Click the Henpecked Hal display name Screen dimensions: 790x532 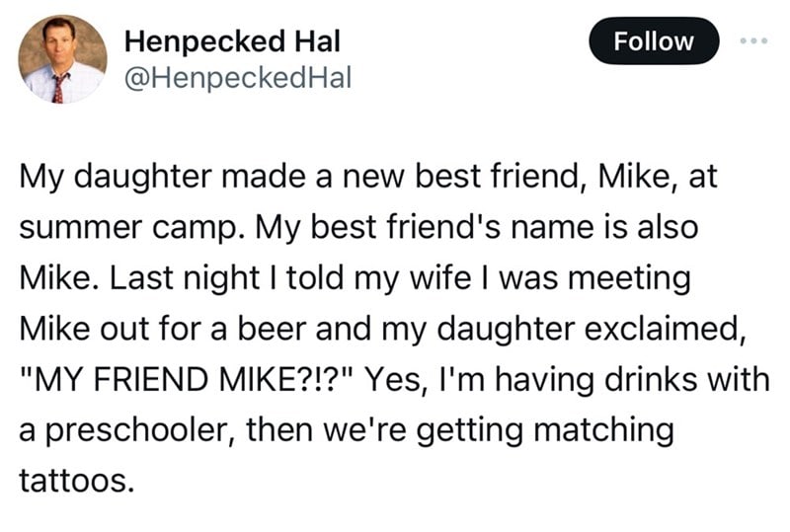pyautogui.click(x=232, y=41)
